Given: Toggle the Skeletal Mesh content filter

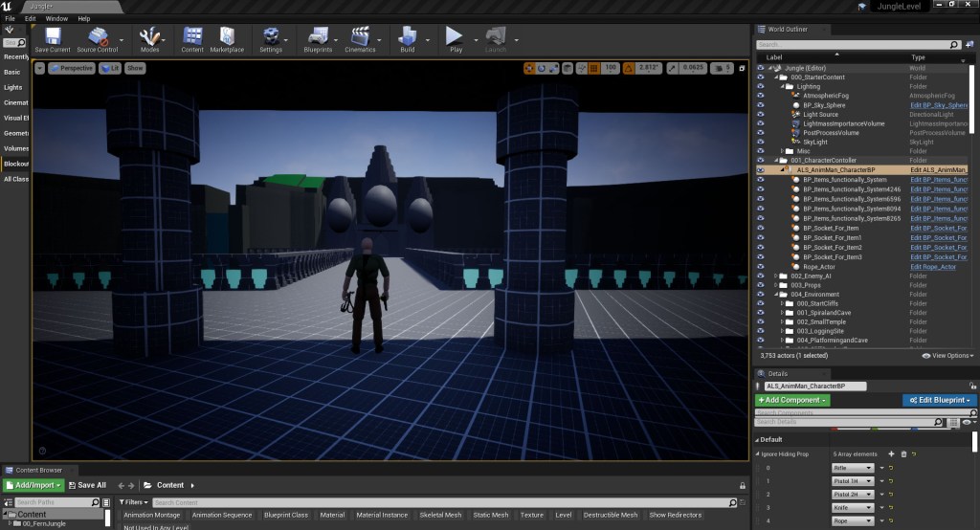Looking at the screenshot, I should pyautogui.click(x=442, y=515).
